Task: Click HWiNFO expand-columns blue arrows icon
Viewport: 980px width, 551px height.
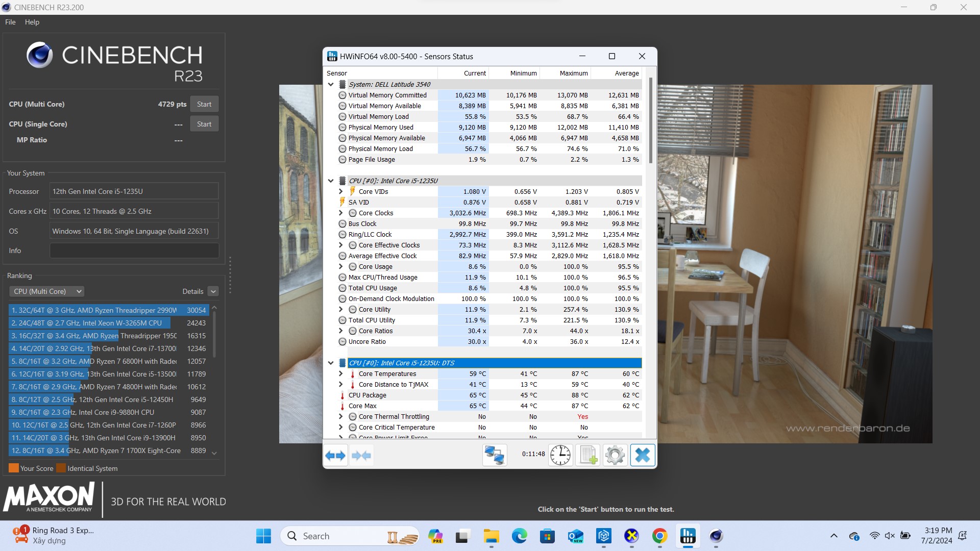Action: [x=335, y=455]
